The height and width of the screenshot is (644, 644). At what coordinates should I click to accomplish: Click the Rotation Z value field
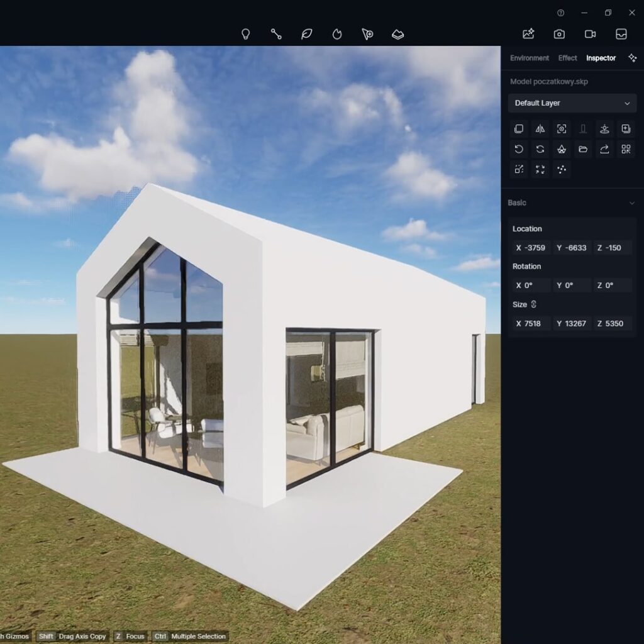(x=613, y=286)
